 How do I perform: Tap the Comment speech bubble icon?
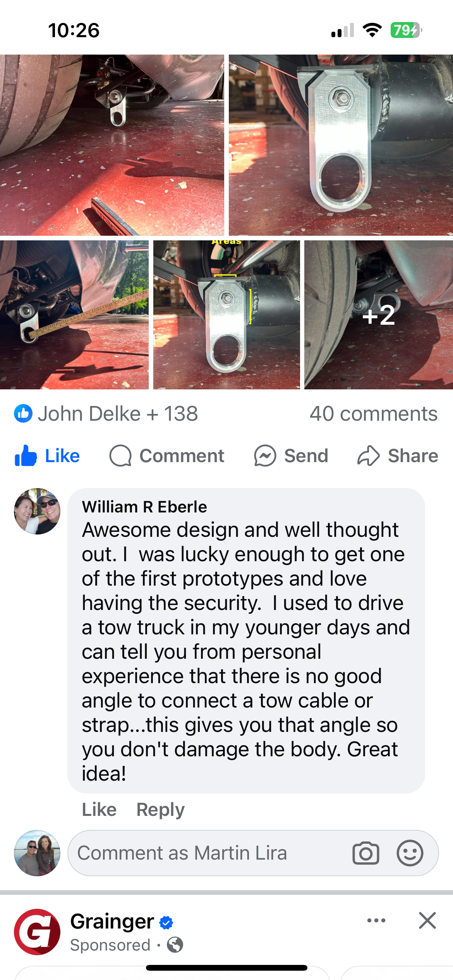120,456
